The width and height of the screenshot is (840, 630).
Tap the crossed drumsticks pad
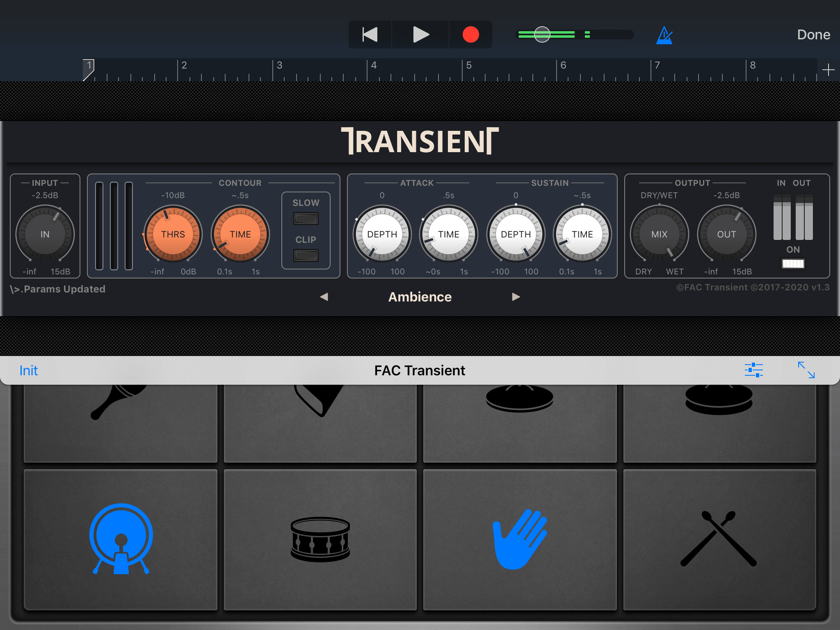coord(719,539)
